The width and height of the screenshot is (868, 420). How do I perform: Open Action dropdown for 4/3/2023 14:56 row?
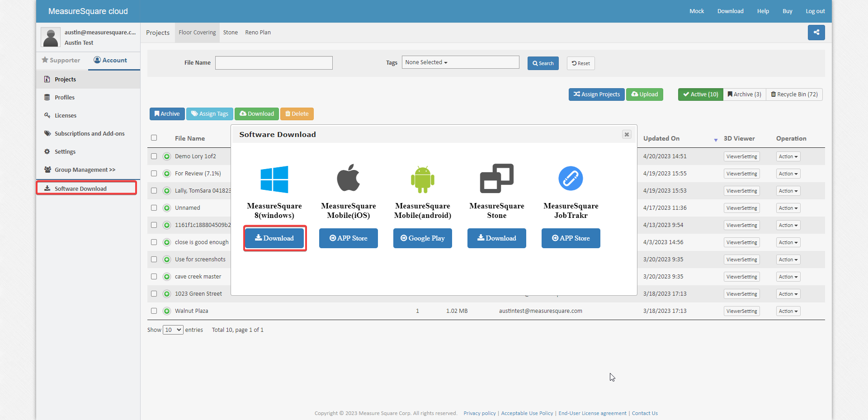click(x=788, y=242)
